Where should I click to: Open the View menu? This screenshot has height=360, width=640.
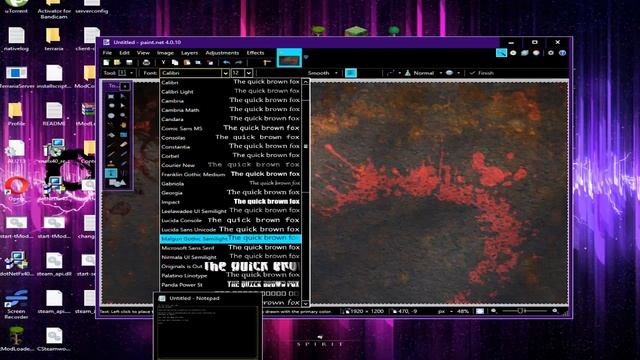coord(143,53)
